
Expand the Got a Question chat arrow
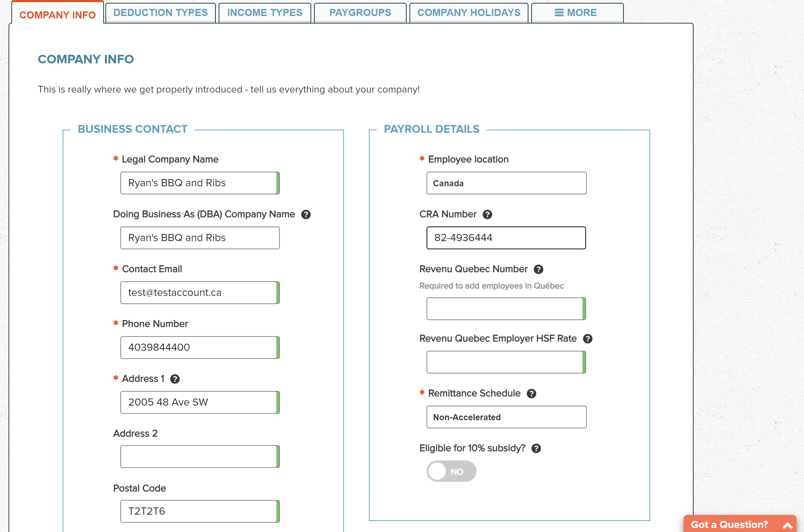(787, 525)
